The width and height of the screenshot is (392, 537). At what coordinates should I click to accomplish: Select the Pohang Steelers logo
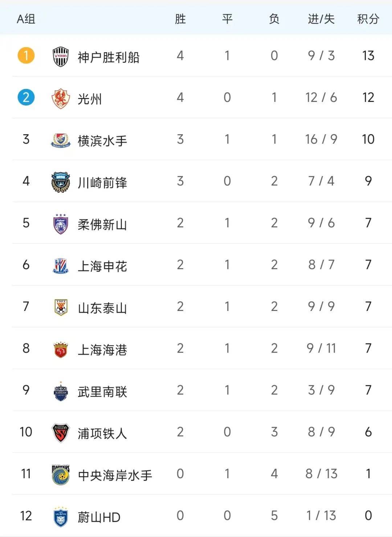[x=61, y=433]
